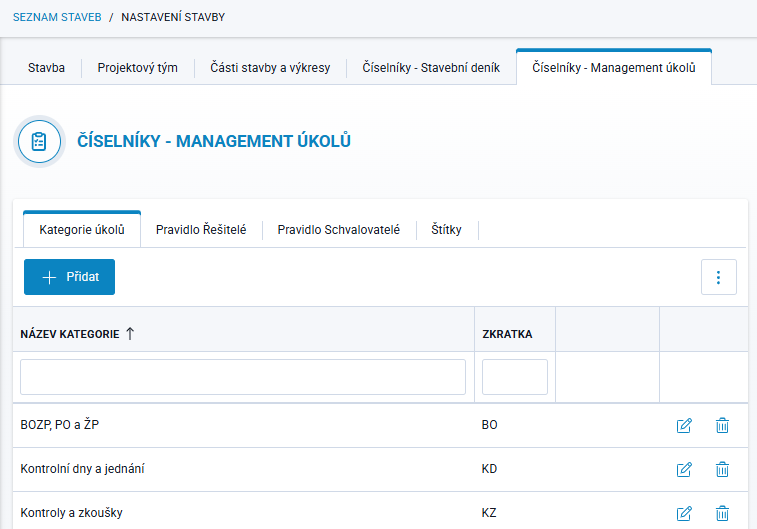757x529 pixels.
Task: Toggle sort arrow on Název kategorie
Action: (130, 334)
